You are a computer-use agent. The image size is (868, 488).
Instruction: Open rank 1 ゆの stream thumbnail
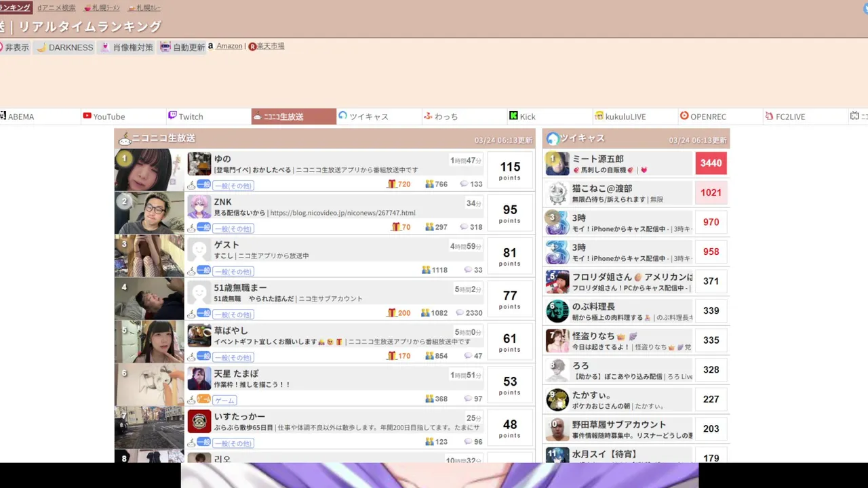coord(149,170)
